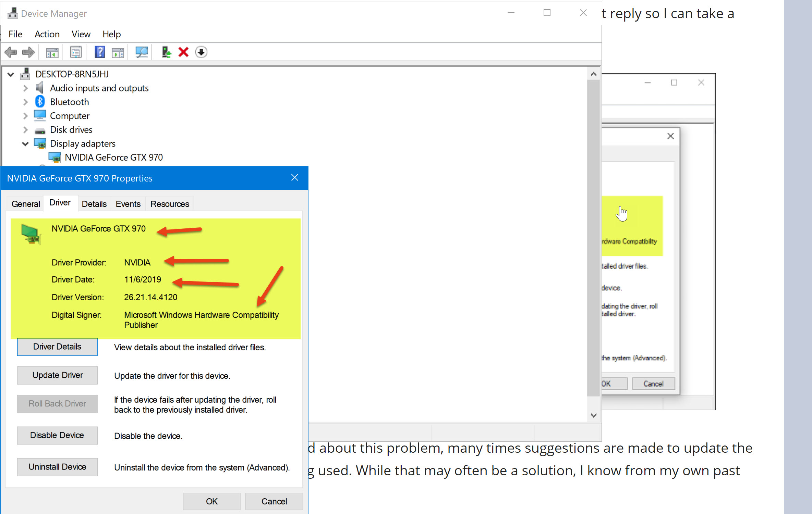The image size is (812, 514).
Task: Open the blue question mark Help icon
Action: pos(100,52)
